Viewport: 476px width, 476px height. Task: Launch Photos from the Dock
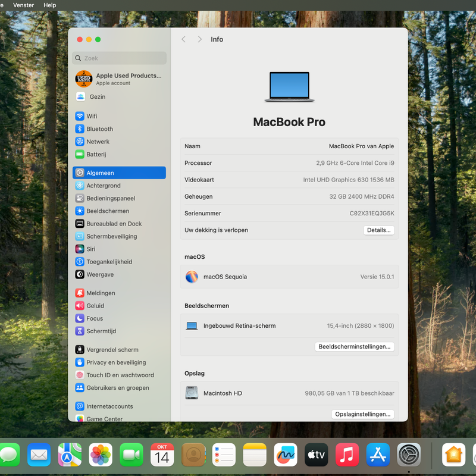coord(101,455)
